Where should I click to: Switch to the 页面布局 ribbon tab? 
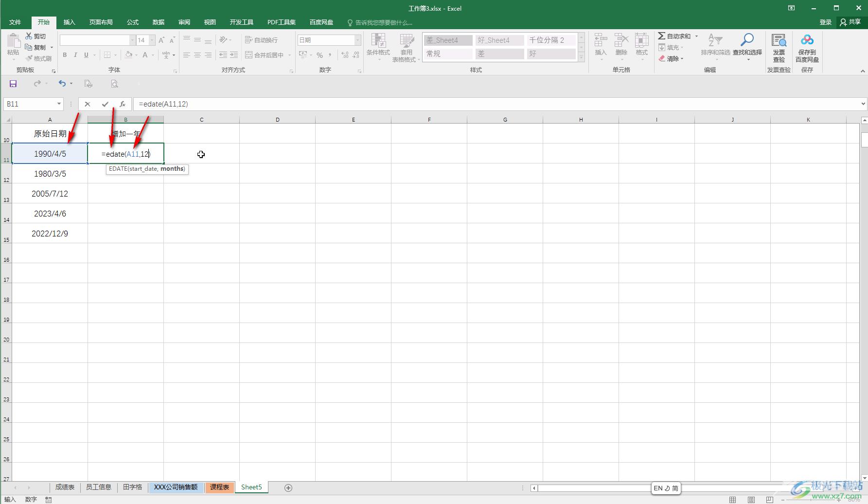(x=101, y=22)
